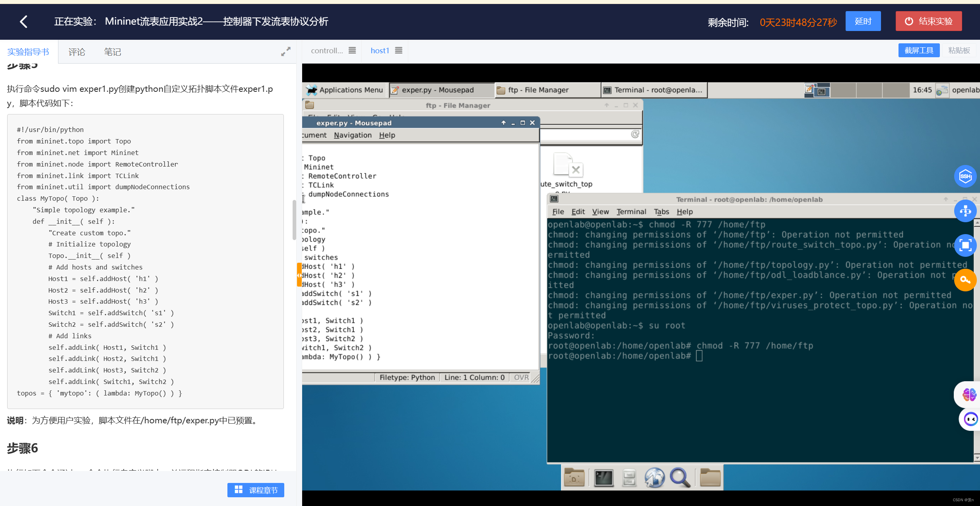Viewport: 980px width, 506px height.
Task: Go back with the left arrow
Action: click(x=23, y=21)
